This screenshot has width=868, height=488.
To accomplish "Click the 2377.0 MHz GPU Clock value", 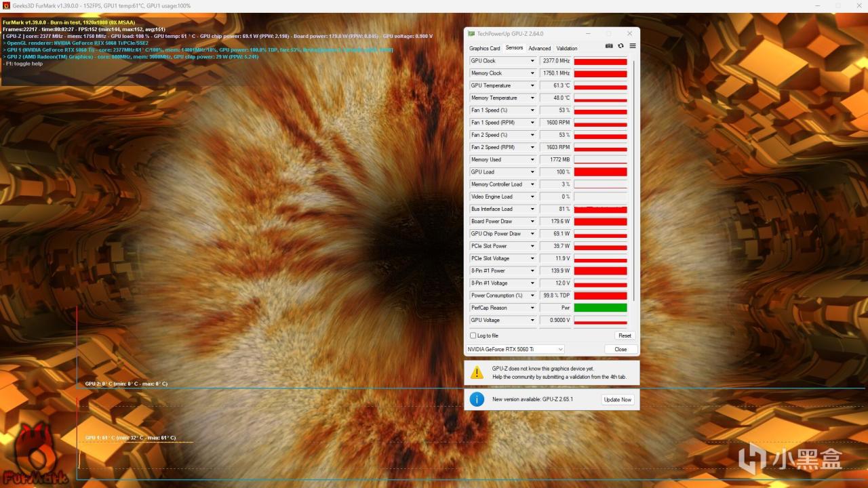I will click(x=555, y=61).
